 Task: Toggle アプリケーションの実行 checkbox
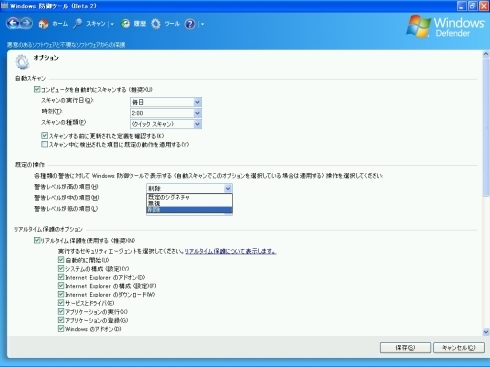(x=61, y=312)
